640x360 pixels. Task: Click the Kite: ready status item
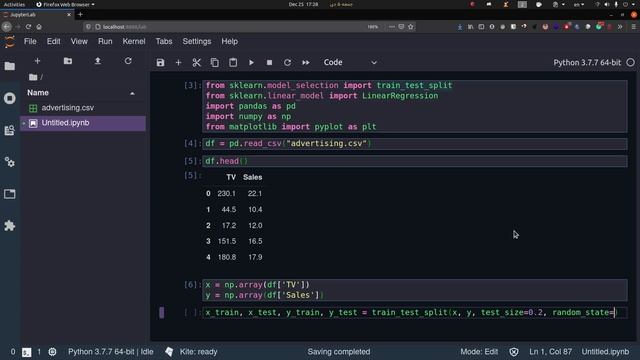coord(198,352)
